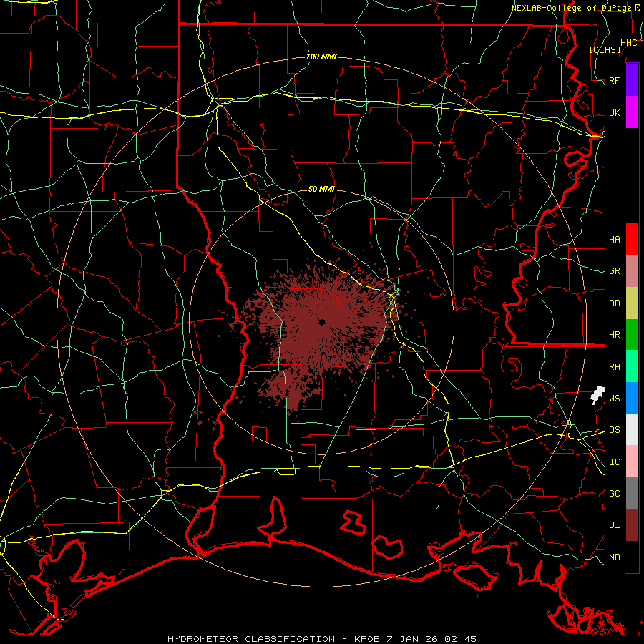Image resolution: width=644 pixels, height=644 pixels.
Task: Click the small white patch beside WS label
Action: [x=598, y=395]
